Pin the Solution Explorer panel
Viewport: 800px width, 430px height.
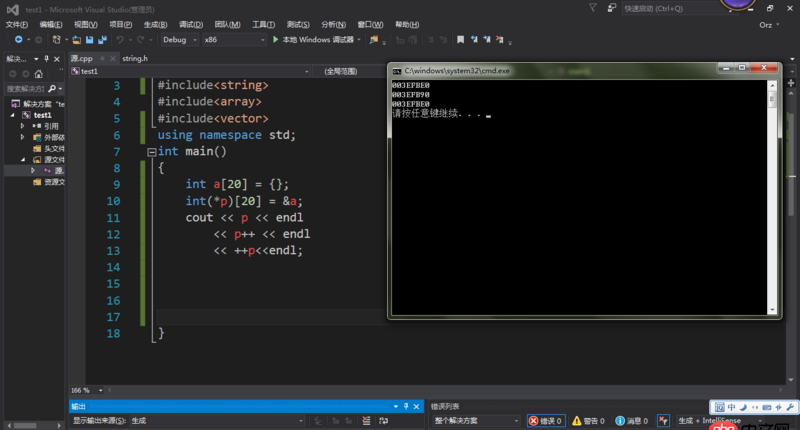click(x=46, y=59)
